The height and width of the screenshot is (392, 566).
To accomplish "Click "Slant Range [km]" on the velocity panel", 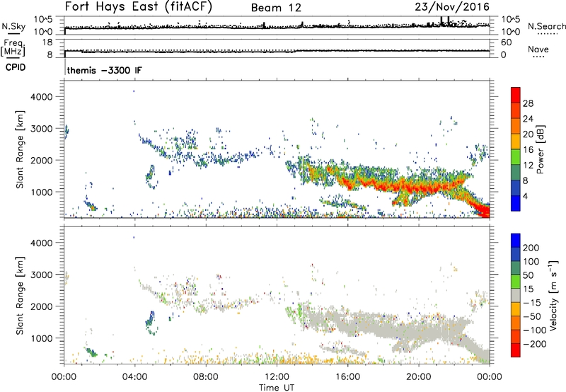I will (20, 296).
